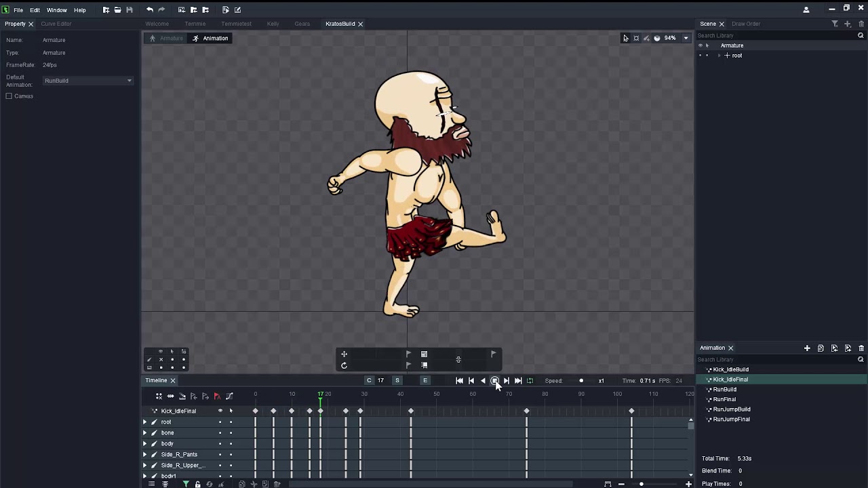Close the KratosBuild tab
The height and width of the screenshot is (488, 868).
361,24
